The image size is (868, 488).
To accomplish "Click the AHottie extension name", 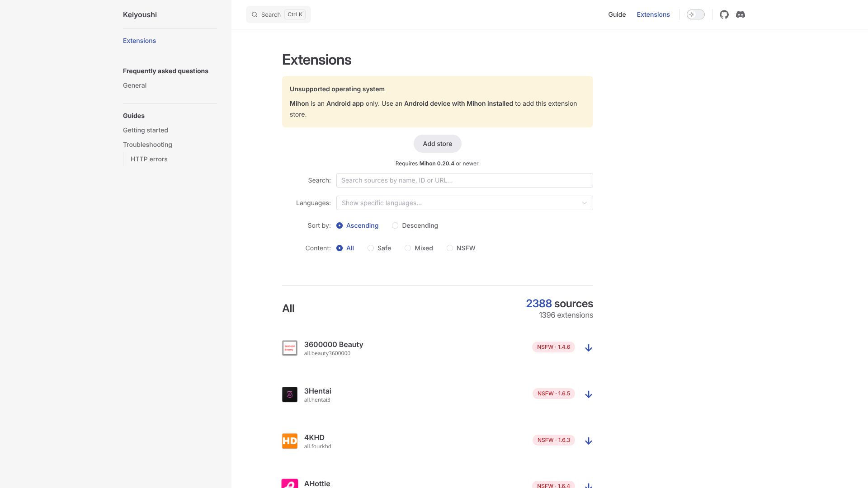I will click(x=317, y=483).
